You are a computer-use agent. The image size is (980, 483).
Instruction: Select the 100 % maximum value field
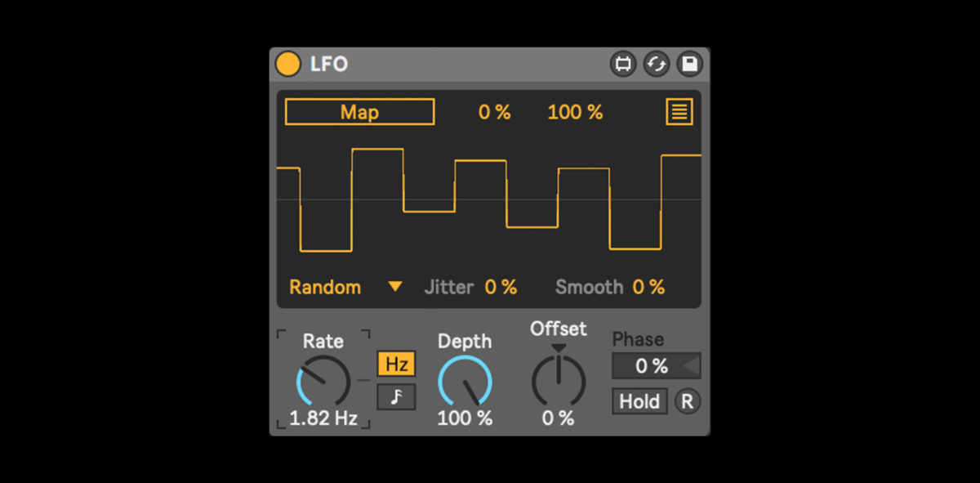[x=575, y=112]
